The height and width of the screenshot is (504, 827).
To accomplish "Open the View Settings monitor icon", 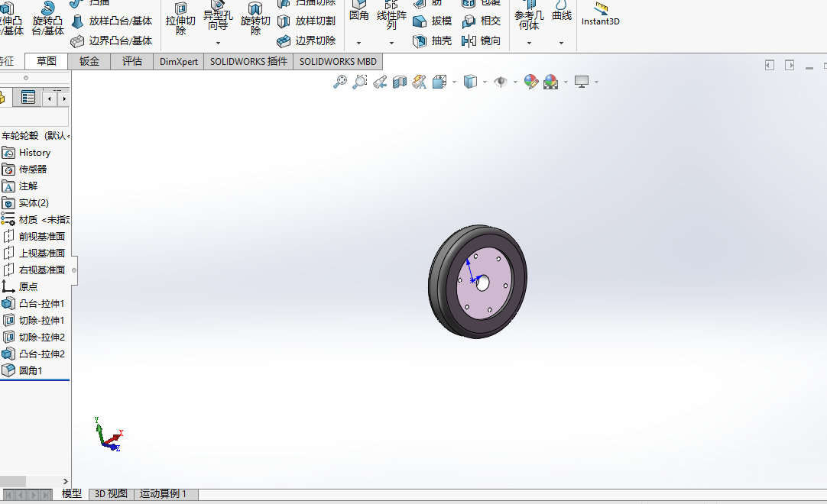I will (581, 82).
